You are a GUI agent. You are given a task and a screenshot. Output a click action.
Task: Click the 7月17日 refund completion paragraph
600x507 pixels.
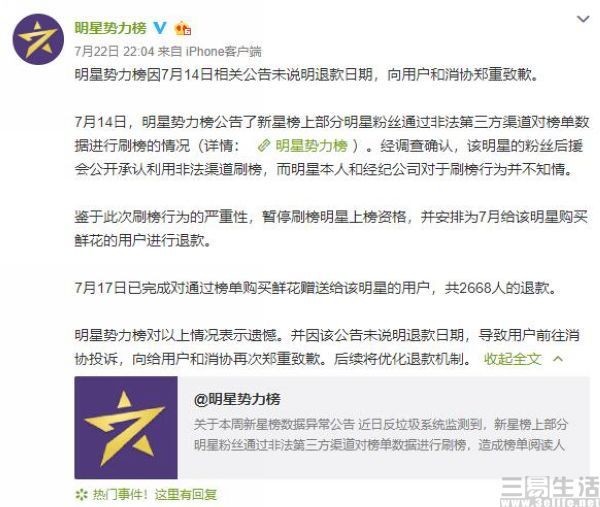tap(316, 288)
